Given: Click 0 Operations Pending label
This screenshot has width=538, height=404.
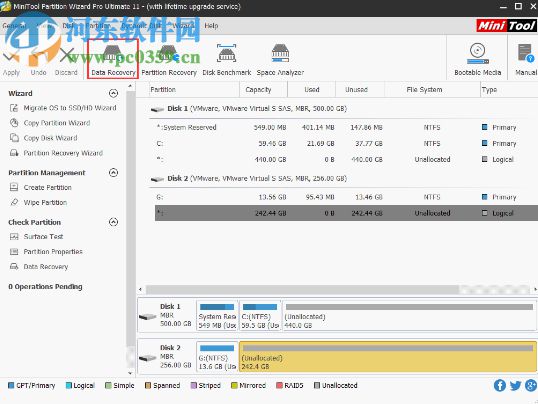Looking at the screenshot, I should pos(45,287).
